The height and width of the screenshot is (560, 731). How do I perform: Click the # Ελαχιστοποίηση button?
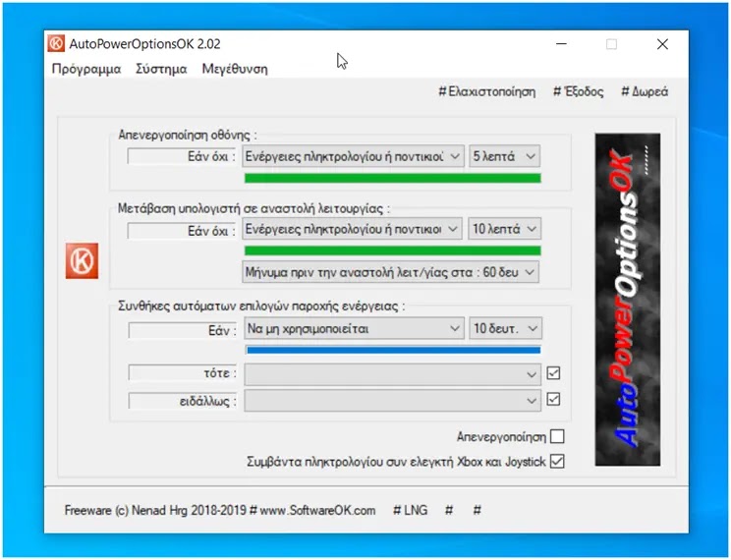[x=486, y=91]
